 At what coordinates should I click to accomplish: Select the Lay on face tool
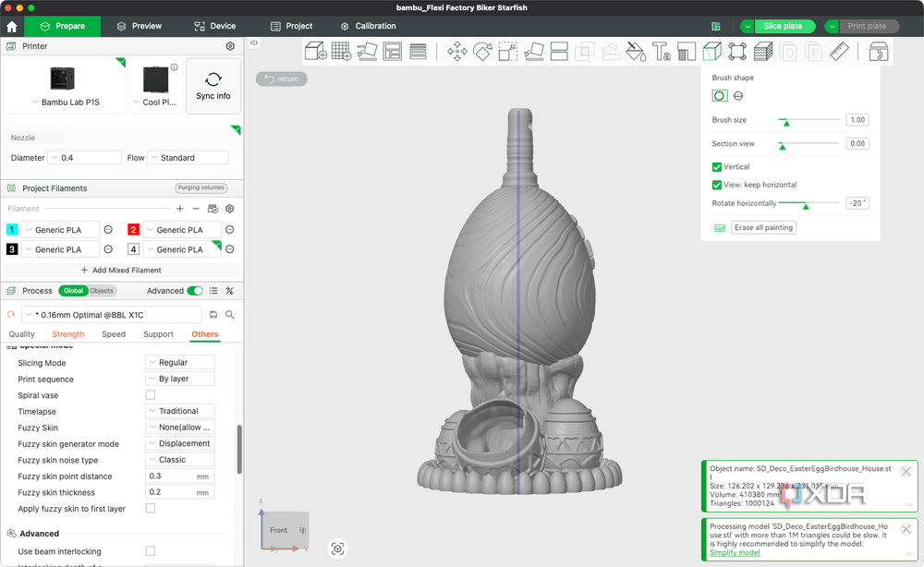pyautogui.click(x=534, y=51)
